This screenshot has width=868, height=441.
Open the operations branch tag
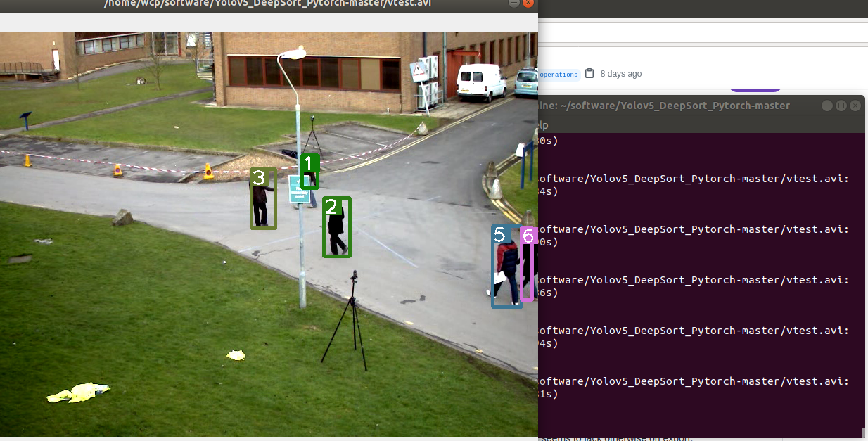point(558,74)
